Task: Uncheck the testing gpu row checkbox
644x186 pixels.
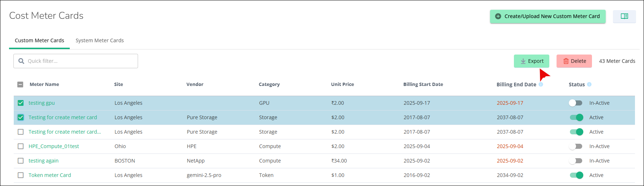Action: tap(21, 103)
